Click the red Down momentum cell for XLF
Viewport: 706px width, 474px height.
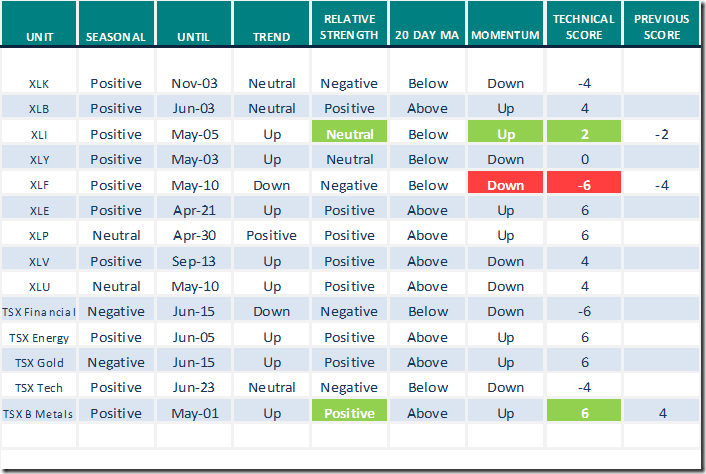(505, 185)
